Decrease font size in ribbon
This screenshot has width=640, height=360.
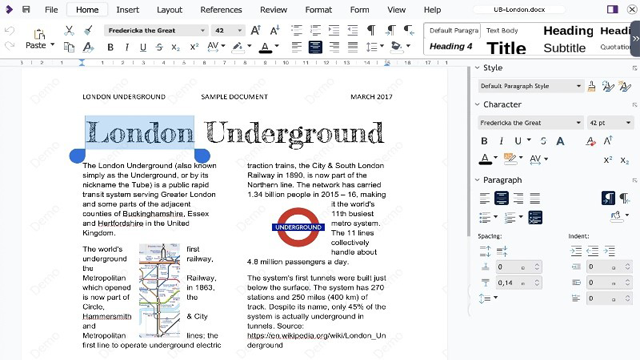tap(275, 30)
